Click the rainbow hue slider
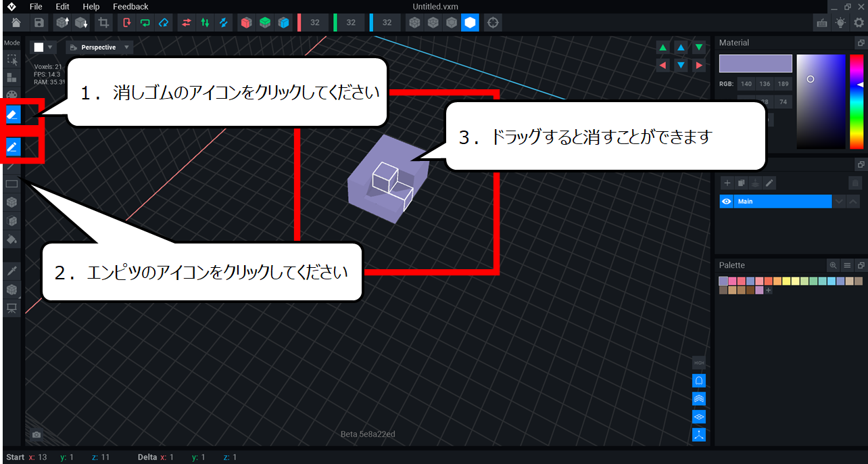 pyautogui.click(x=856, y=101)
